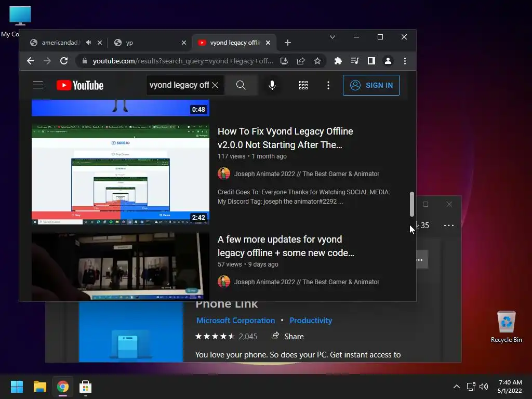
Task: Open network status tray icon
Action: [471, 387]
